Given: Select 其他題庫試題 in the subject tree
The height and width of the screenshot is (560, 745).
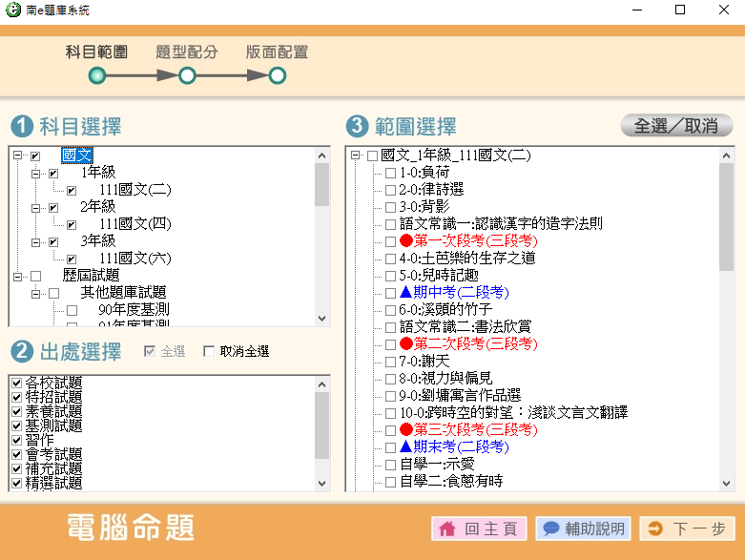Looking at the screenshot, I should tap(122, 293).
